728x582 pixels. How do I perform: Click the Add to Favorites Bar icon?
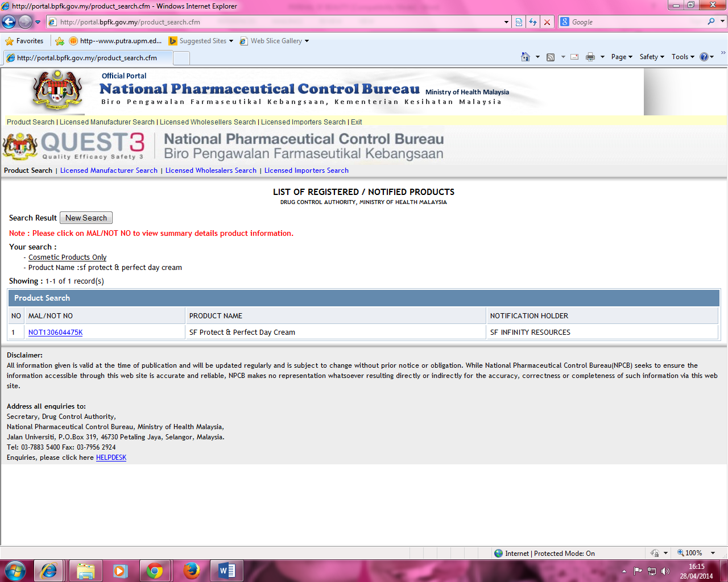tap(60, 41)
